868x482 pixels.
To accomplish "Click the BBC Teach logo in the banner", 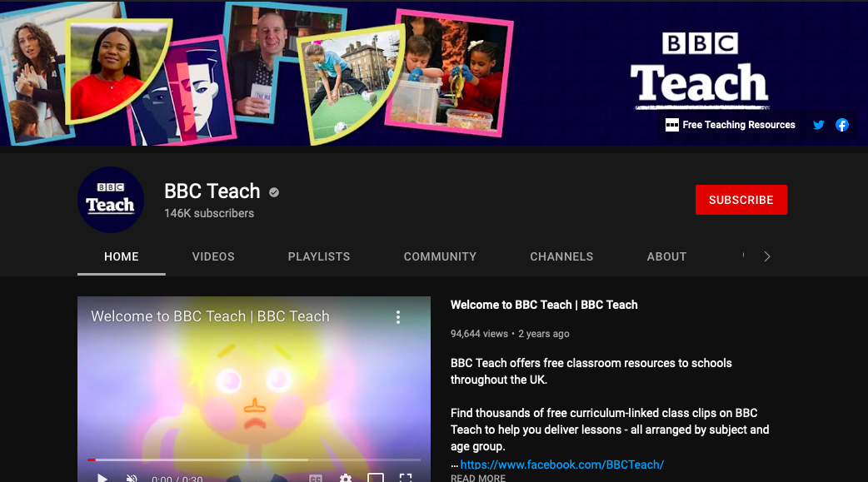I will [699, 71].
